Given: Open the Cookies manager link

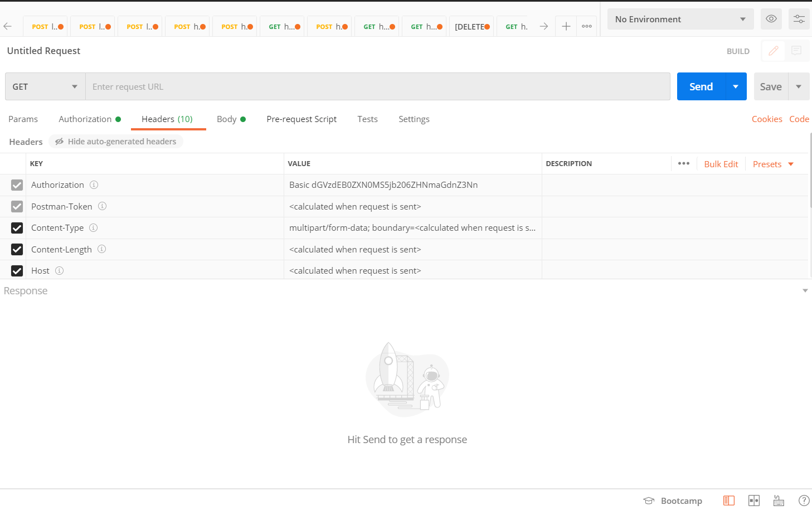Looking at the screenshot, I should [x=767, y=119].
